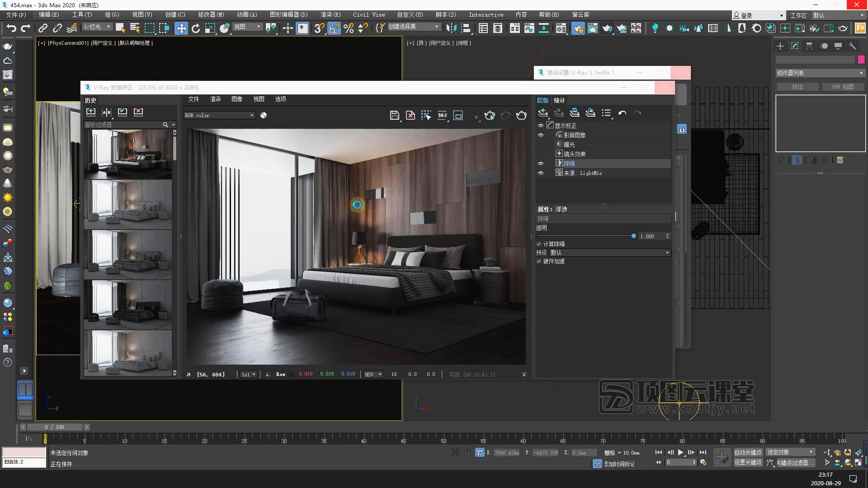The height and width of the screenshot is (488, 868).
Task: Click the undo arrow in layers panel
Action: pyautogui.click(x=622, y=113)
